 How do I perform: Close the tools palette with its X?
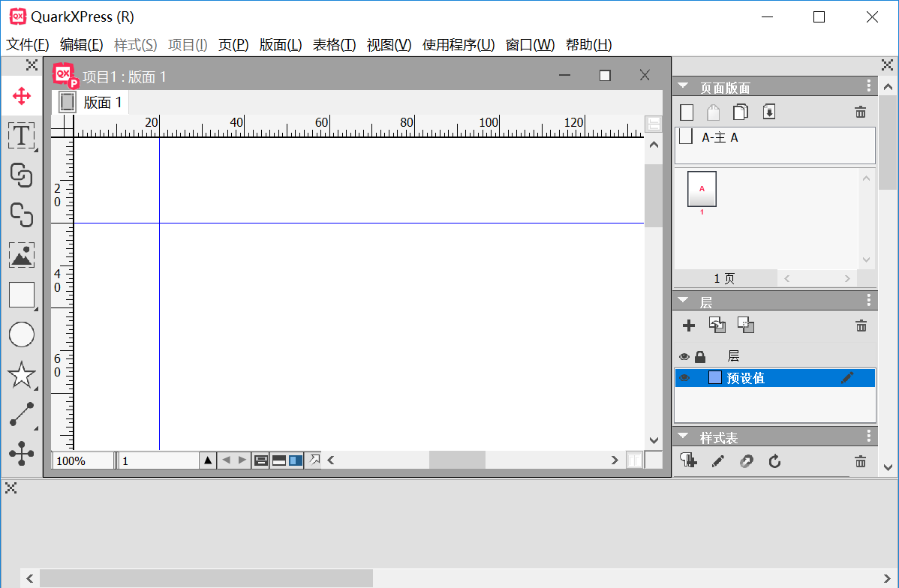[x=32, y=64]
